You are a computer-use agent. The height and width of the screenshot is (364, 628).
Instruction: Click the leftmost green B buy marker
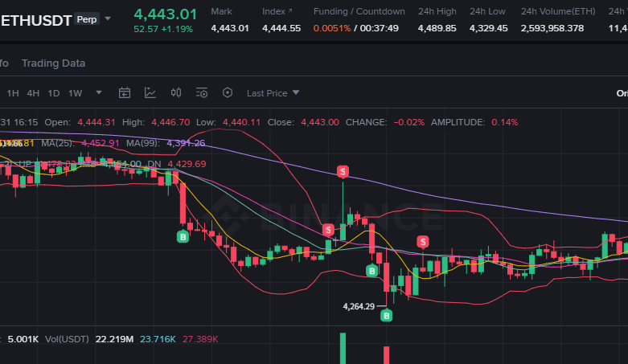(x=183, y=237)
